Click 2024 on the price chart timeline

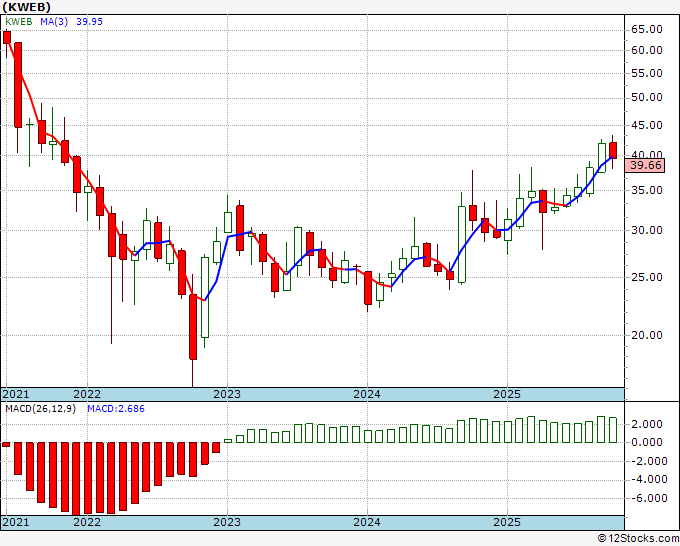tap(367, 394)
